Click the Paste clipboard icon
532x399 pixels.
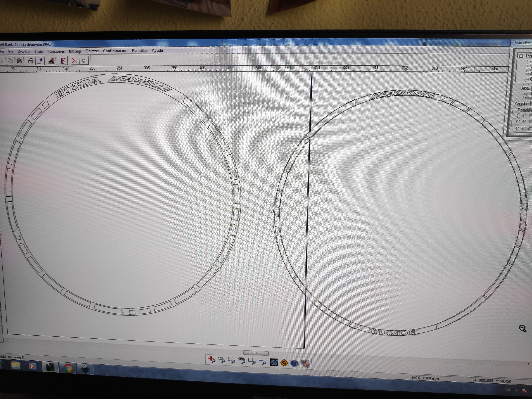click(20, 61)
